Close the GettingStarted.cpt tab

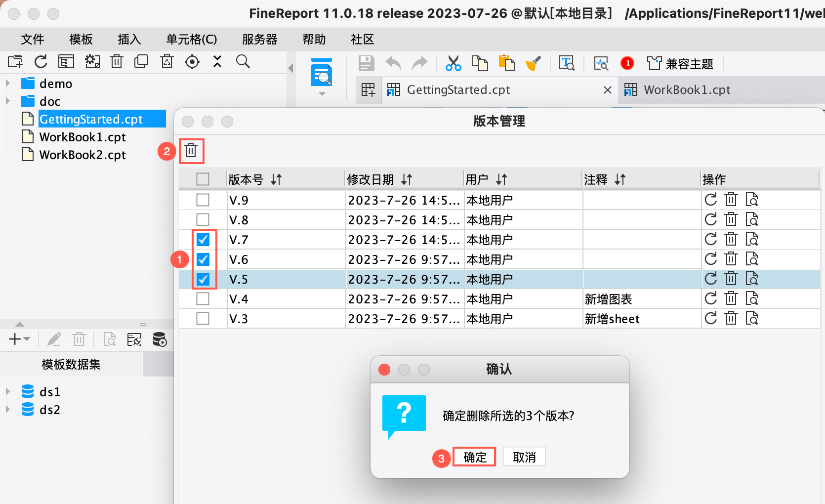(x=608, y=90)
